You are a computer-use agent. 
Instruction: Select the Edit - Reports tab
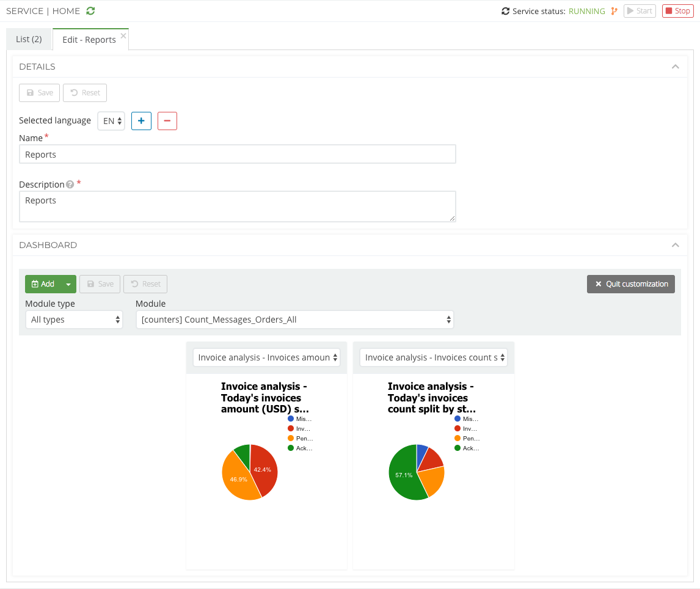coord(89,40)
